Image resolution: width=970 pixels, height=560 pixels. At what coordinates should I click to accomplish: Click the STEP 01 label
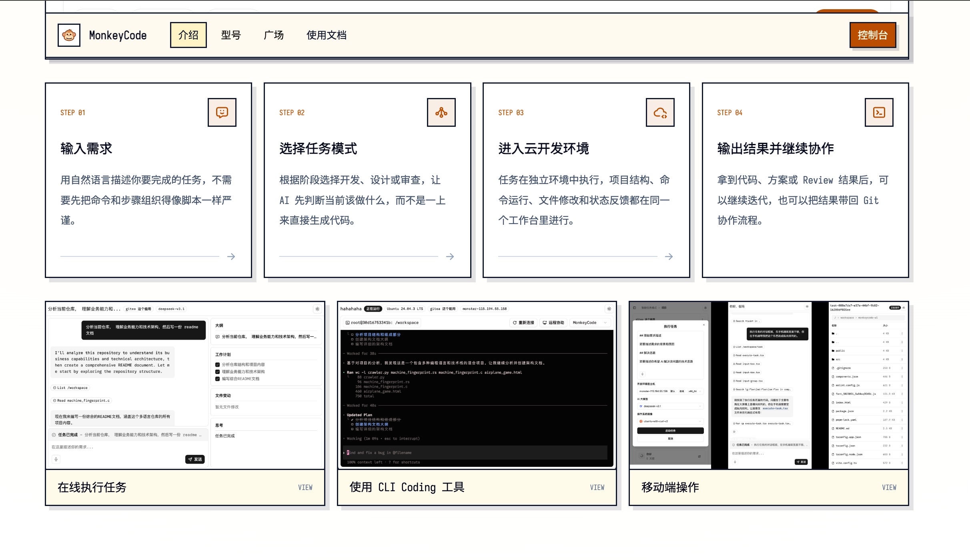point(73,113)
